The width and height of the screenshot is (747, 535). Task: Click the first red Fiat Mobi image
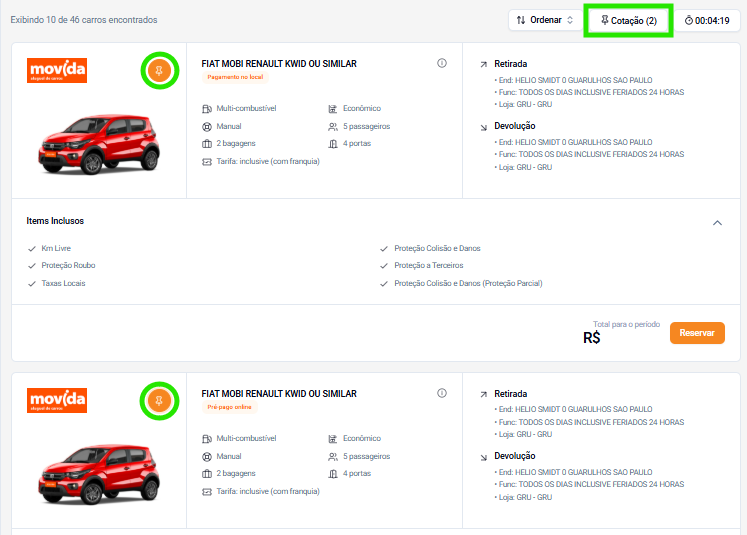click(99, 144)
